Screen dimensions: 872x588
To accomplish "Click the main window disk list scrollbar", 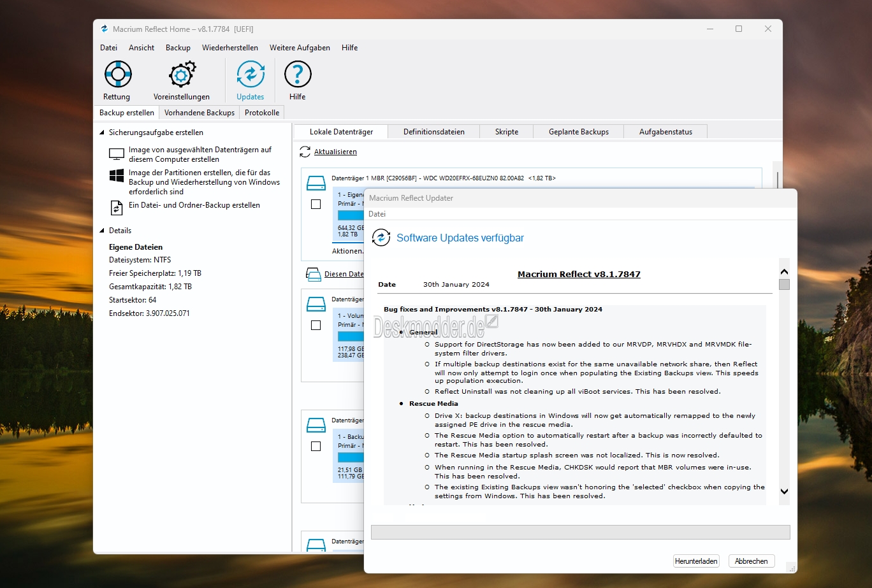I will 777,182.
